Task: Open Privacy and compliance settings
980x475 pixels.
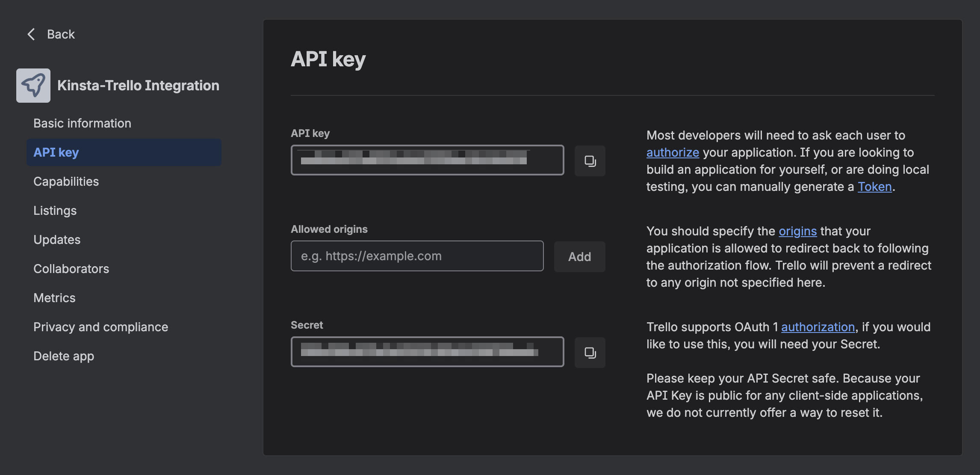Action: pyautogui.click(x=100, y=327)
